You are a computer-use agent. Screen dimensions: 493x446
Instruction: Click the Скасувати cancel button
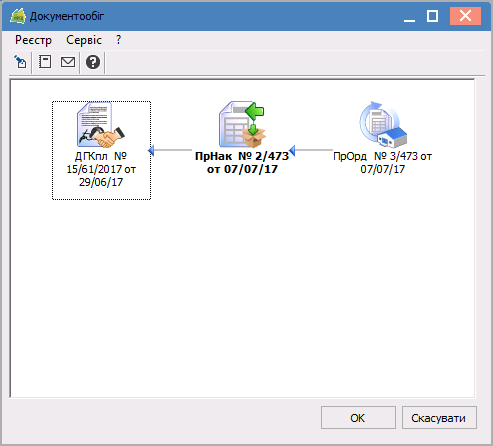tap(439, 418)
